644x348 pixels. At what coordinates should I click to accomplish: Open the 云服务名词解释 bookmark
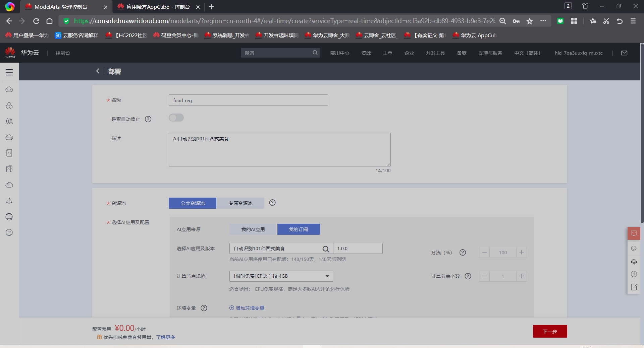click(77, 35)
